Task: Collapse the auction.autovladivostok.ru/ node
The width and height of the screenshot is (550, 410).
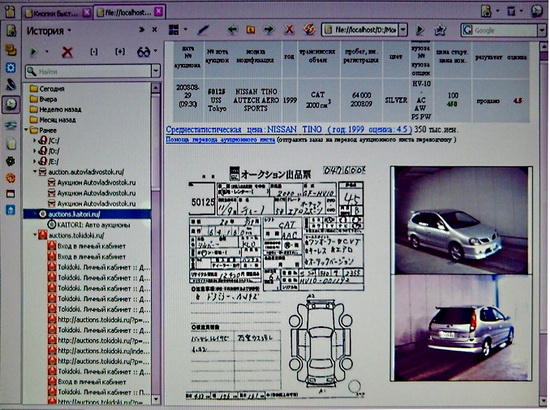Action: click(x=35, y=172)
